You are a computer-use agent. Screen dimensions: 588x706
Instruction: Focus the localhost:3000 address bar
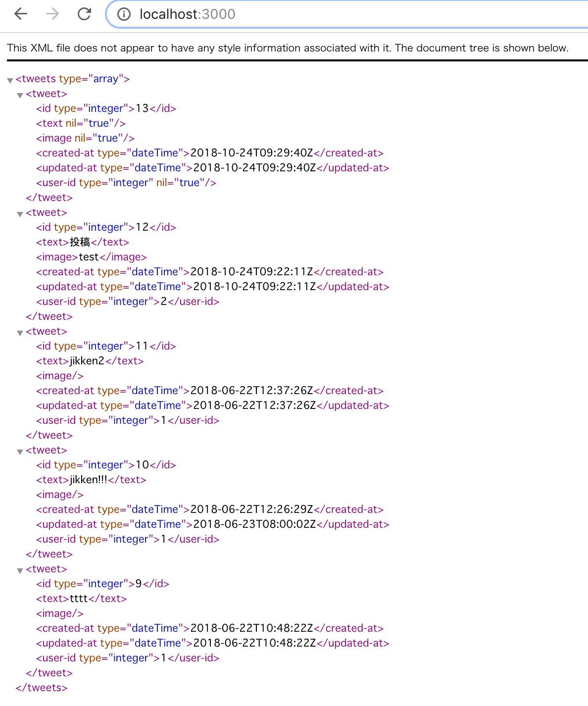click(x=346, y=14)
